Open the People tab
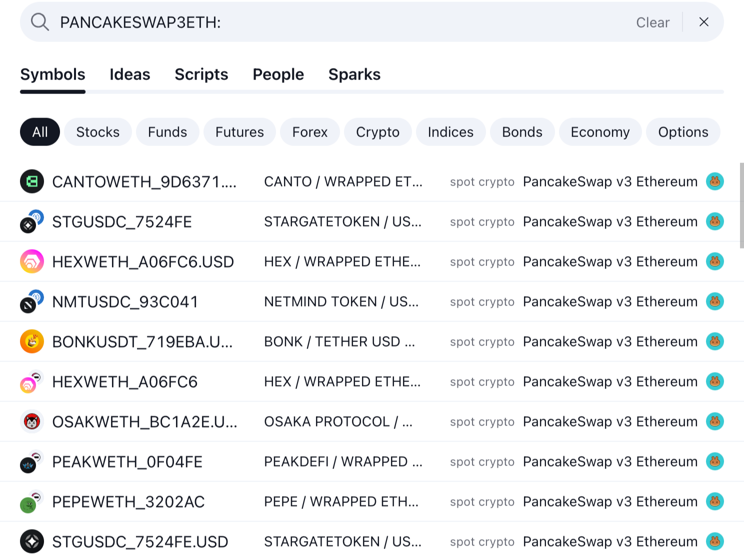744x560 pixels. [278, 74]
